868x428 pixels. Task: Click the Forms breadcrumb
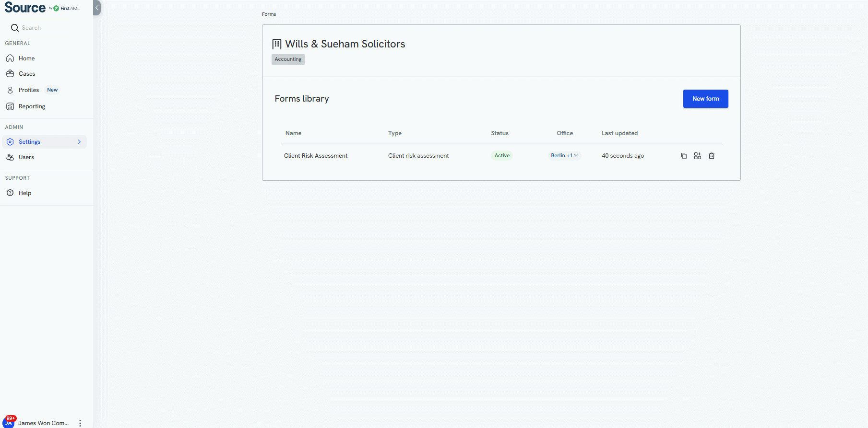(x=269, y=14)
